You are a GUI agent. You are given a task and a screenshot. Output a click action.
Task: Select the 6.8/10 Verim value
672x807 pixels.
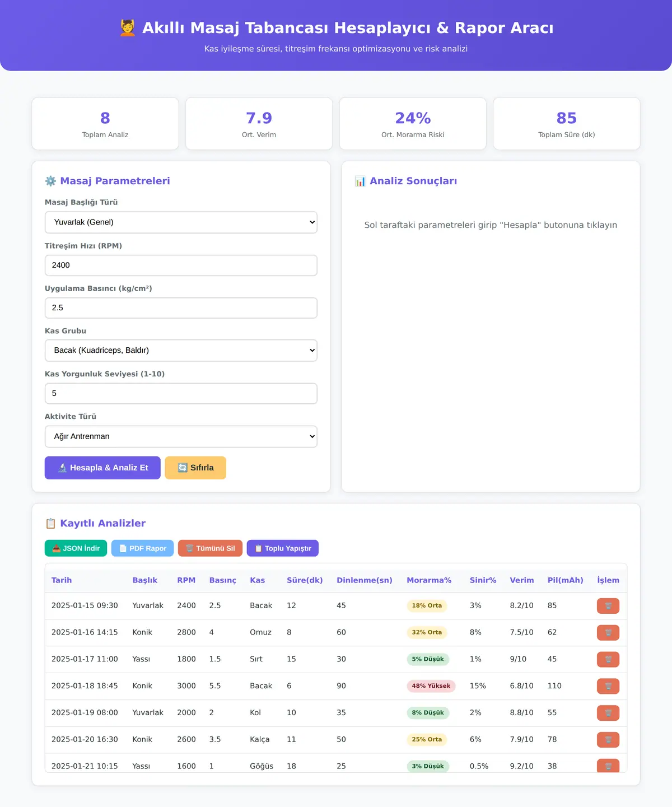(x=522, y=686)
